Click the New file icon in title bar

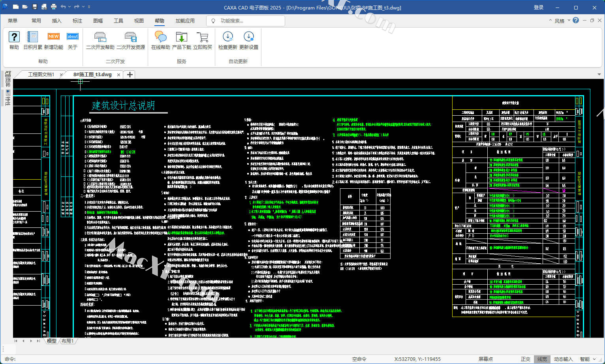16,7
